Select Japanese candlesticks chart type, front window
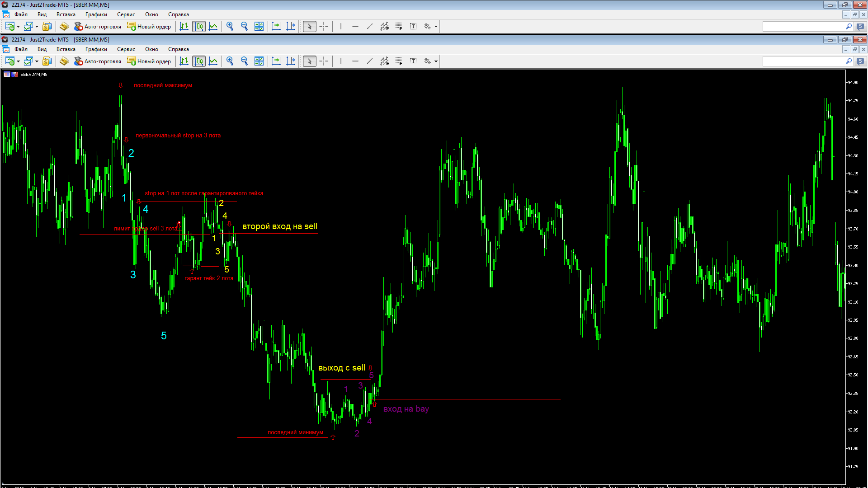The height and width of the screenshot is (488, 868). tap(199, 61)
